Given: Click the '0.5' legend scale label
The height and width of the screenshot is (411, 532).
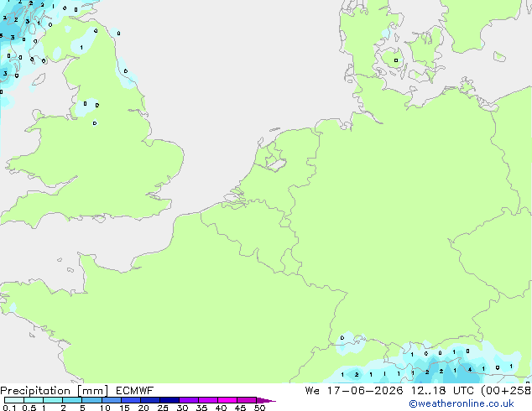Looking at the screenshot, I should pos(29,408).
